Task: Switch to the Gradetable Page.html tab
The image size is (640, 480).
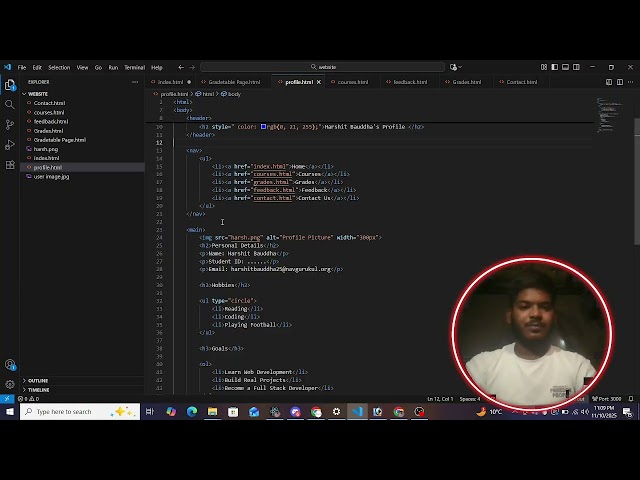Action: tap(233, 82)
